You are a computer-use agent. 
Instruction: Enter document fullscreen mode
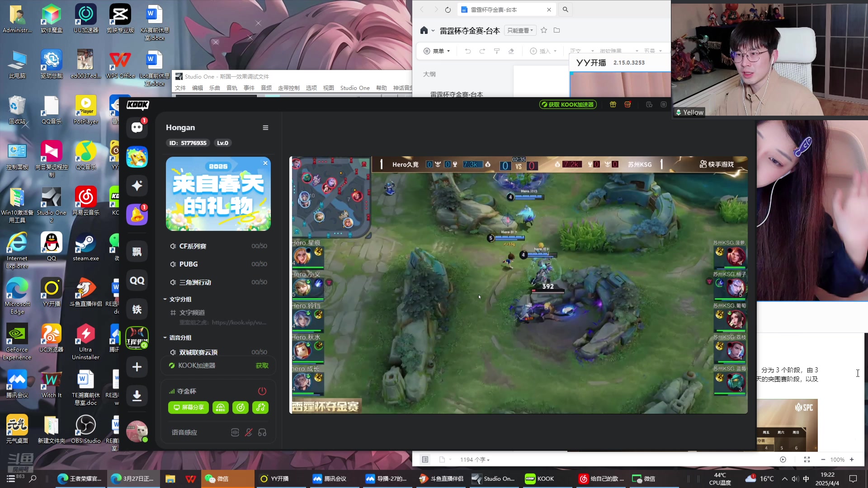(807, 460)
